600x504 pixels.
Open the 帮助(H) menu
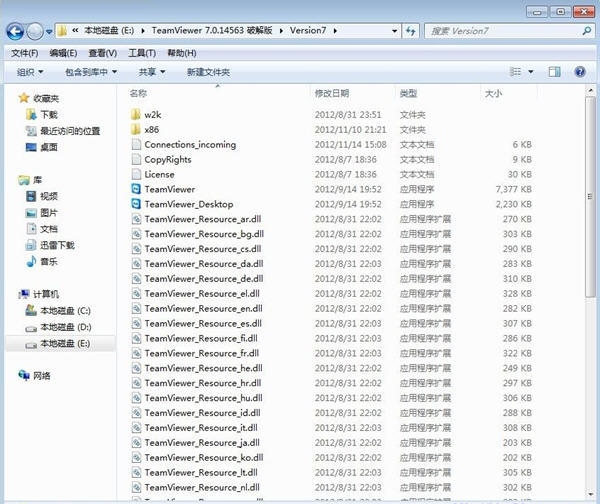coord(182,53)
